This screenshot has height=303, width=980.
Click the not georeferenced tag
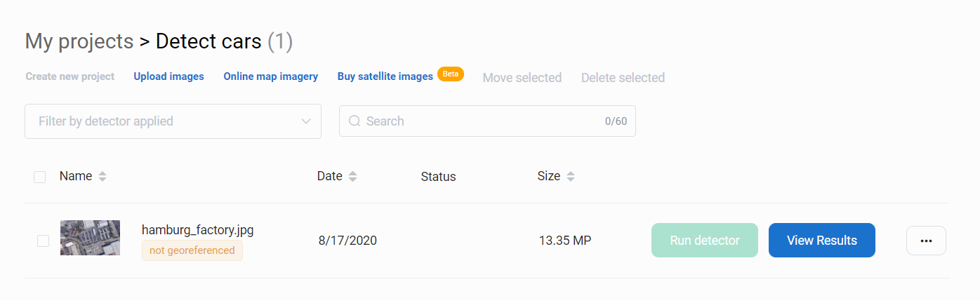pos(192,250)
